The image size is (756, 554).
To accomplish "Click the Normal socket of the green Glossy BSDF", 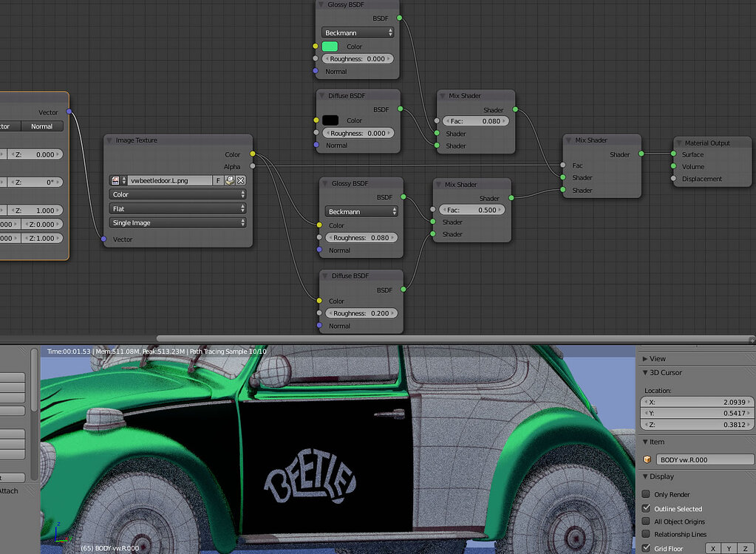I will click(x=316, y=71).
